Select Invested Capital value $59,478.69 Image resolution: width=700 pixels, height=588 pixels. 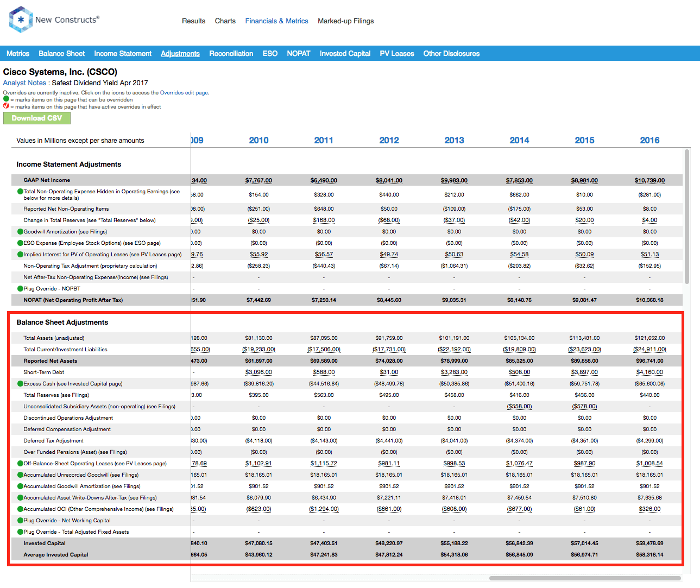[x=649, y=543]
